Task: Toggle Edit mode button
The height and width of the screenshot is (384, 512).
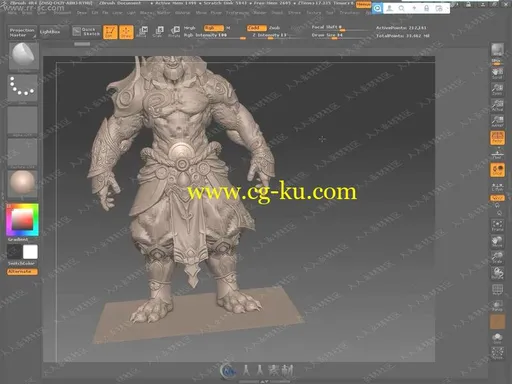Action: tap(110, 32)
